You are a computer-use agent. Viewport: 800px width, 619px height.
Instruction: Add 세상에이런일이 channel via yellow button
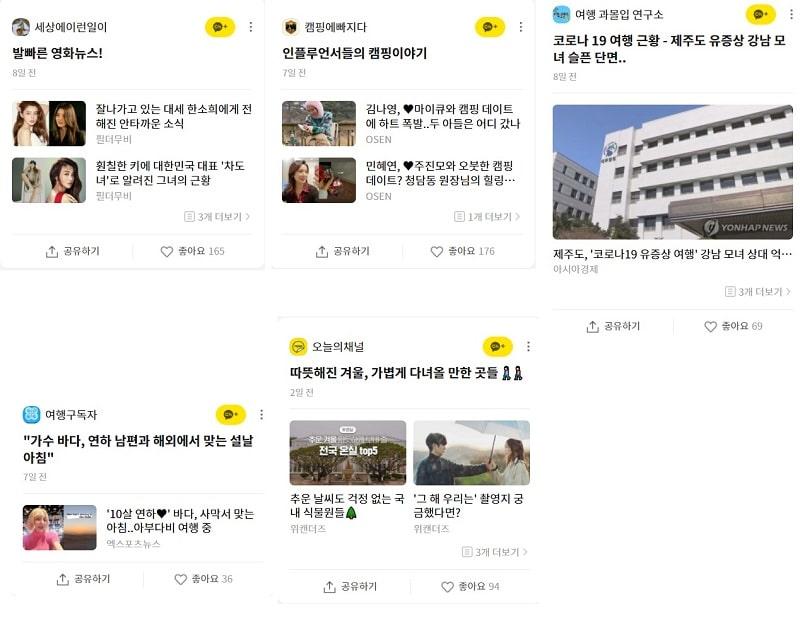[220, 27]
